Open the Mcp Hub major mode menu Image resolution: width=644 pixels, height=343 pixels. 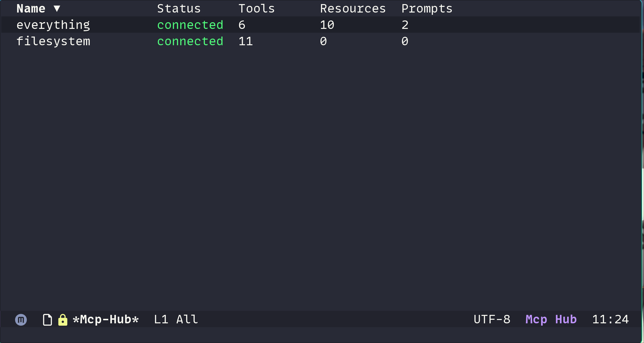[551, 320]
